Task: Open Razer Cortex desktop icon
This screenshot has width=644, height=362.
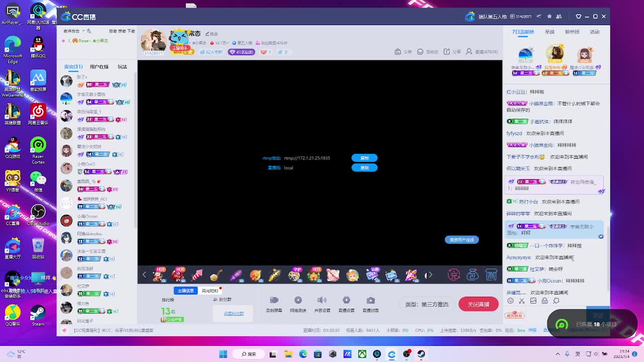Action: (38, 150)
